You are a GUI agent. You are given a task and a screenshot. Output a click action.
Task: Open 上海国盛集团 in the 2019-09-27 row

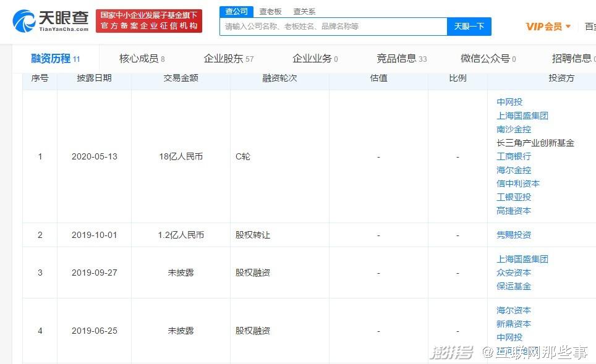(x=522, y=259)
